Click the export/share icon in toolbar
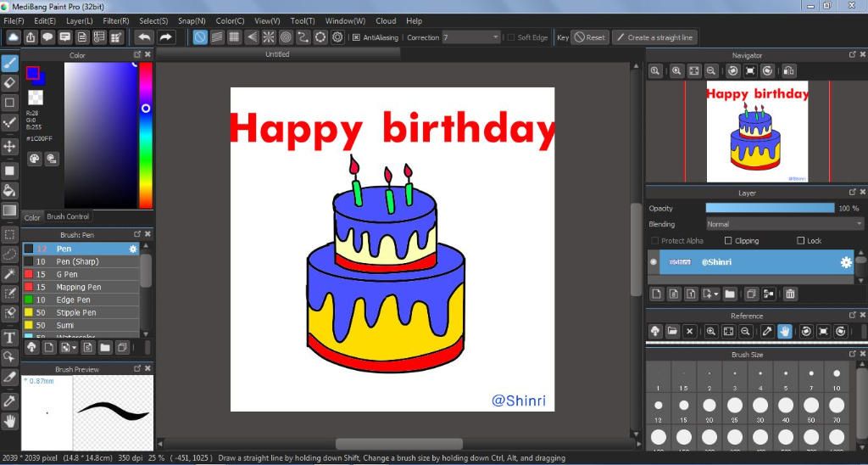The width and height of the screenshot is (868, 465). coord(31,37)
